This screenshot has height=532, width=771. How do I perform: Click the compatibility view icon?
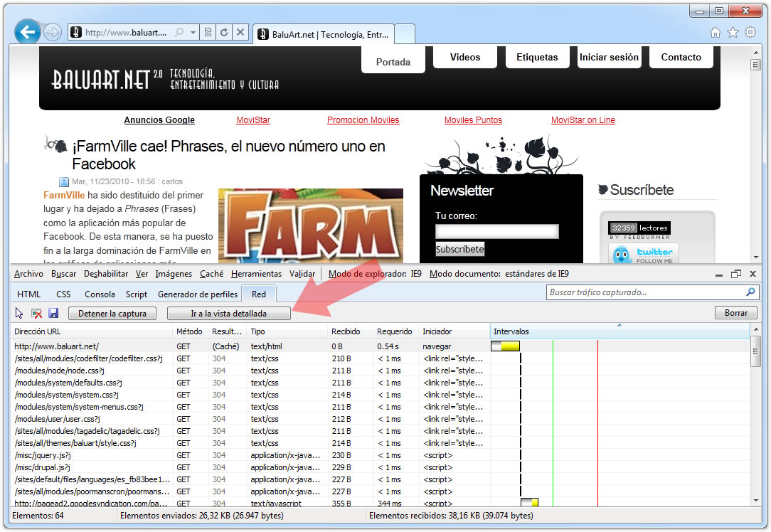208,33
